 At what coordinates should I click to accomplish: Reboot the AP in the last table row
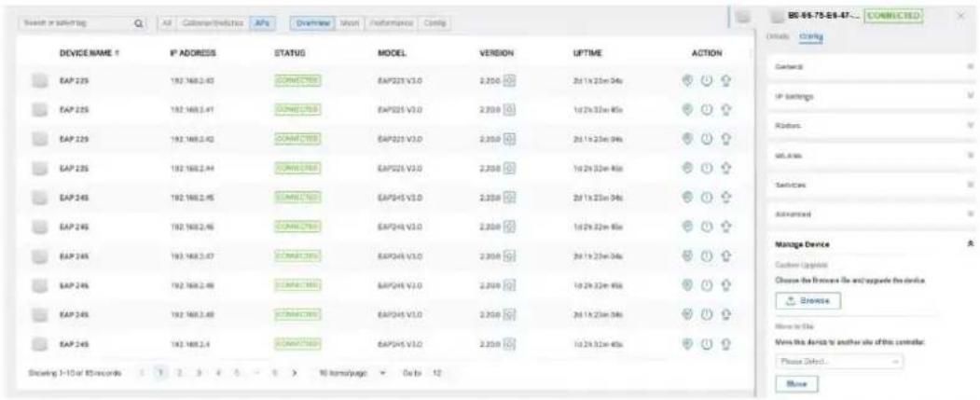coord(708,344)
